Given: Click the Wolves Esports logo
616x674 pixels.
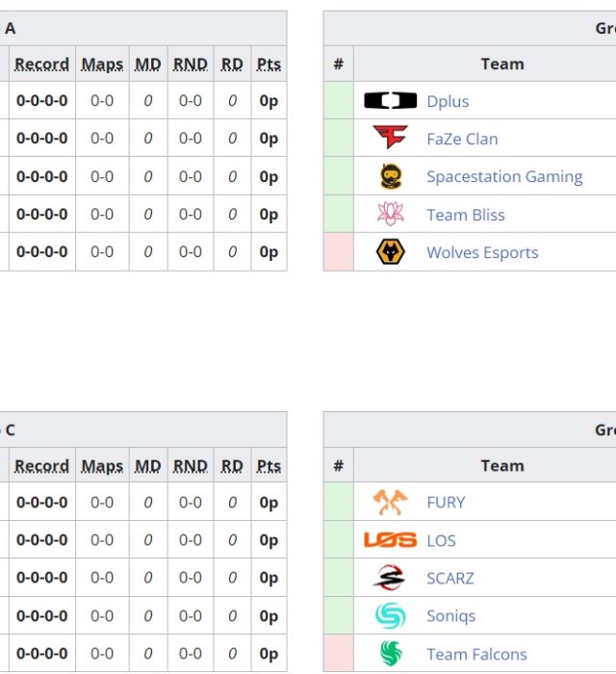Looking at the screenshot, I should (x=390, y=252).
